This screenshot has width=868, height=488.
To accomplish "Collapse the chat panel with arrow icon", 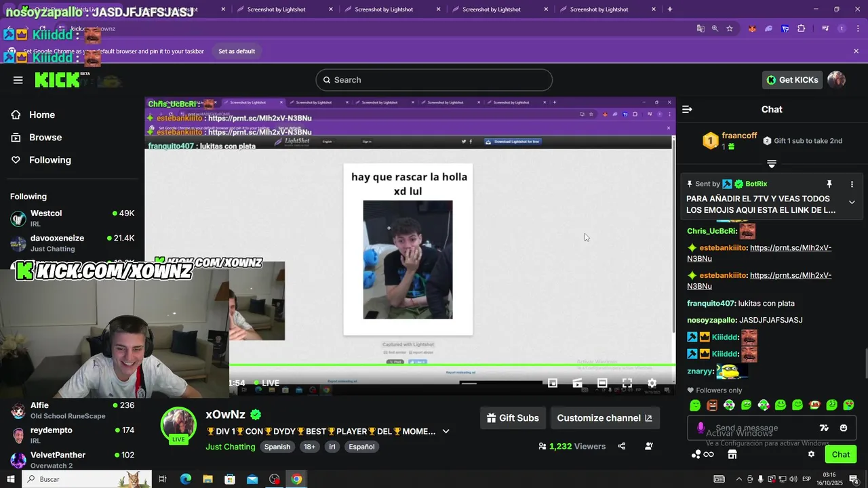I will click(x=687, y=109).
